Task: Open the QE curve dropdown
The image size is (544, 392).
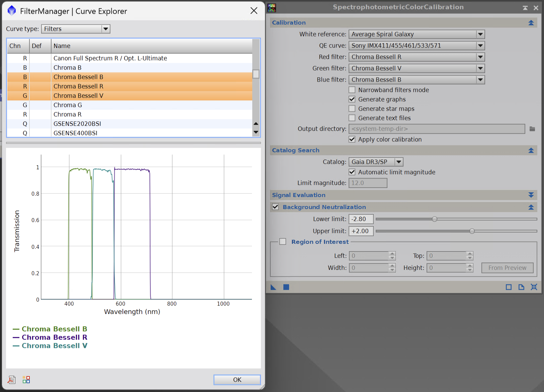Action: pyautogui.click(x=417, y=45)
